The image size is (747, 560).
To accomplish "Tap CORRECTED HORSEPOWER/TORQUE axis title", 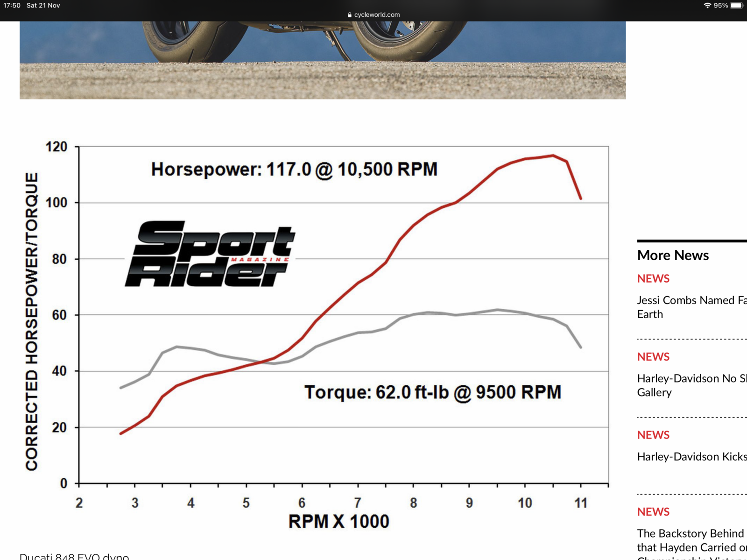I will click(x=31, y=321).
